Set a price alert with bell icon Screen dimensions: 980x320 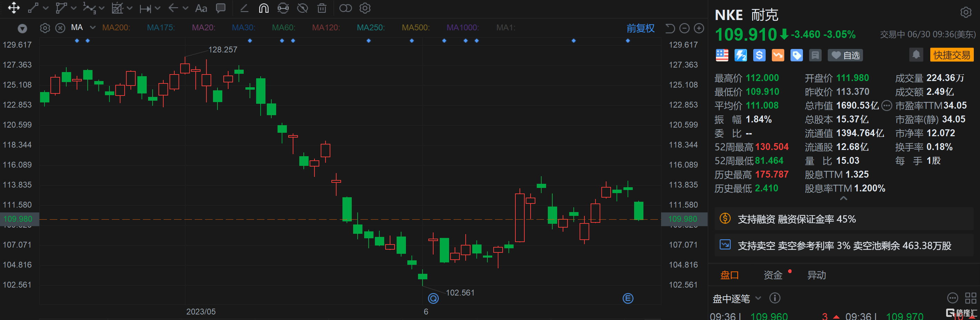(x=916, y=55)
